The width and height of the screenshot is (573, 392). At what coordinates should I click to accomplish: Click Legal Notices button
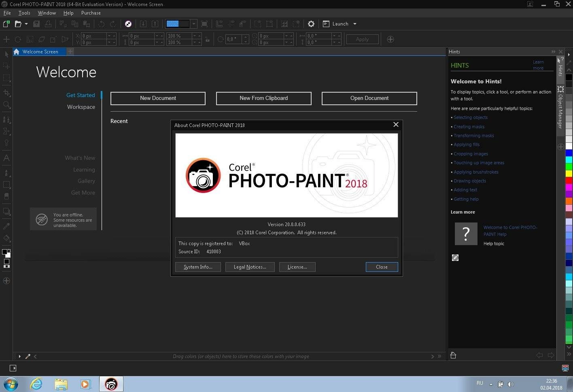250,267
